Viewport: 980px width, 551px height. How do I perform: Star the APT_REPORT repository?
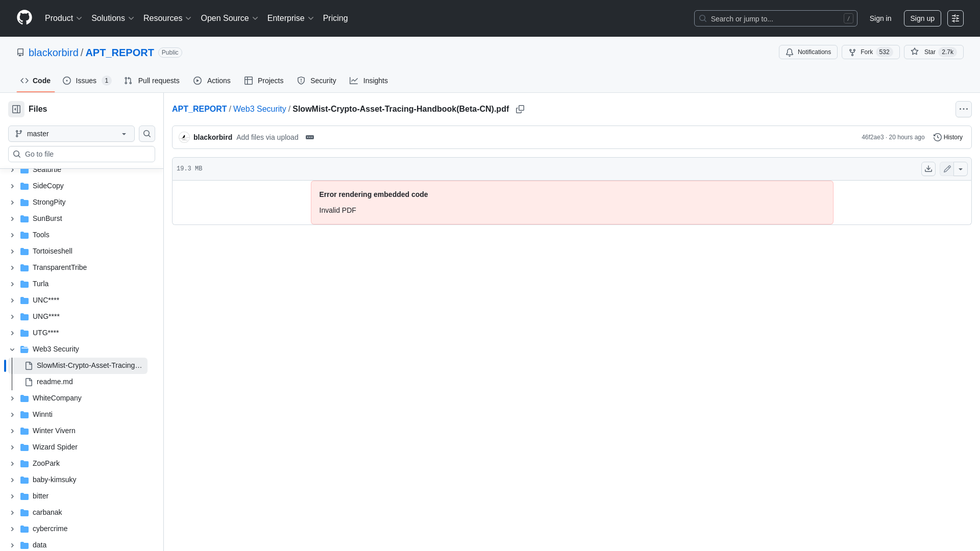coord(934,52)
